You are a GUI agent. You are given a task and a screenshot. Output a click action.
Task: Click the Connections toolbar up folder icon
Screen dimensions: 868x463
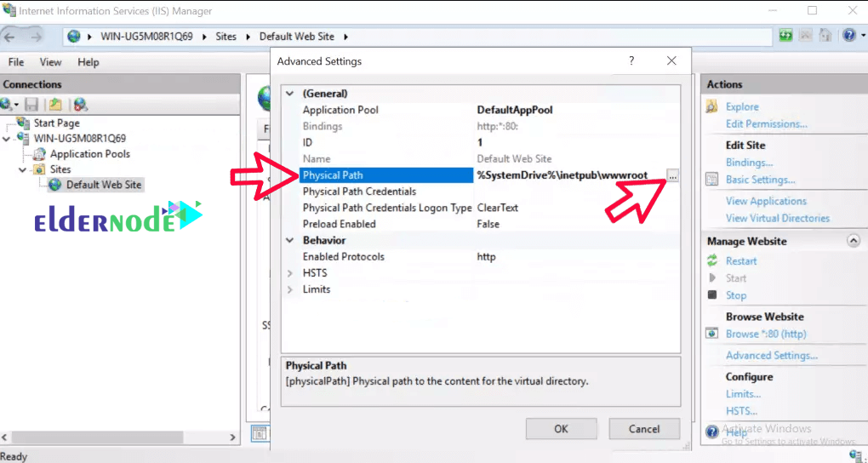(x=54, y=104)
